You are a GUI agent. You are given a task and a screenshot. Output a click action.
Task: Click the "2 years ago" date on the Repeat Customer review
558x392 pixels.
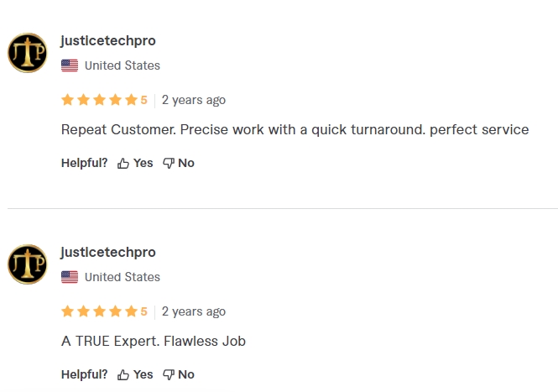tap(194, 100)
